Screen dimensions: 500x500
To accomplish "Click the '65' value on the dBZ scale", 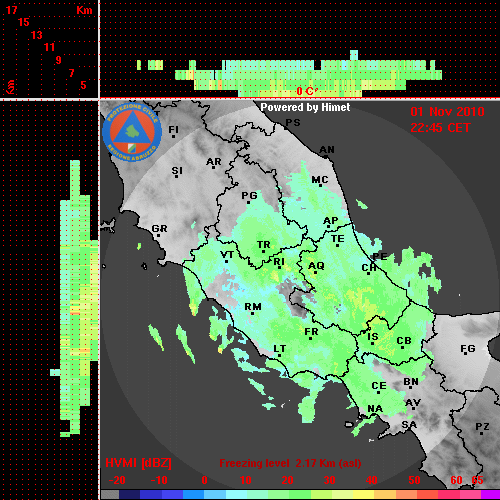I will [x=477, y=480].
